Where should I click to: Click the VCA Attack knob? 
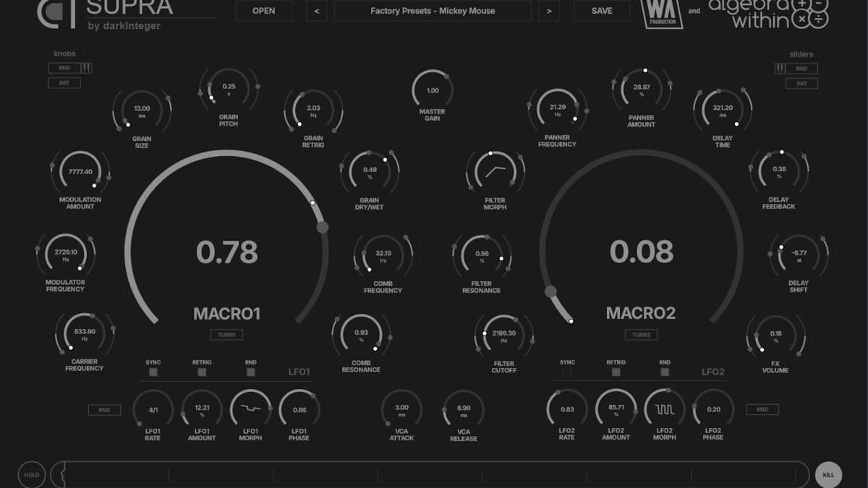[402, 411]
